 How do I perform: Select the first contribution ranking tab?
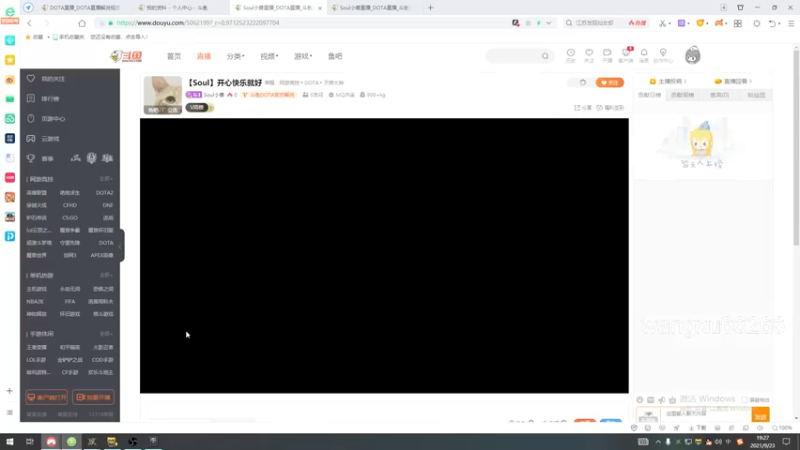[x=649, y=95]
